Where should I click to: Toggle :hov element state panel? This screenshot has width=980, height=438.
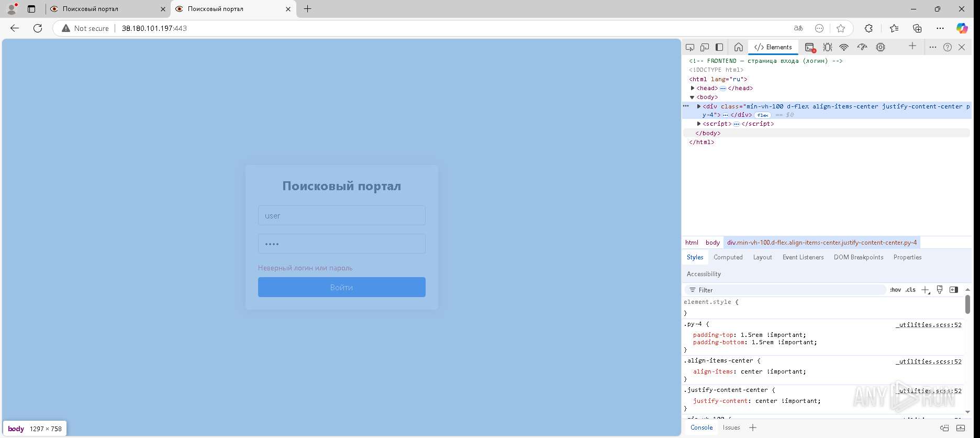click(895, 290)
